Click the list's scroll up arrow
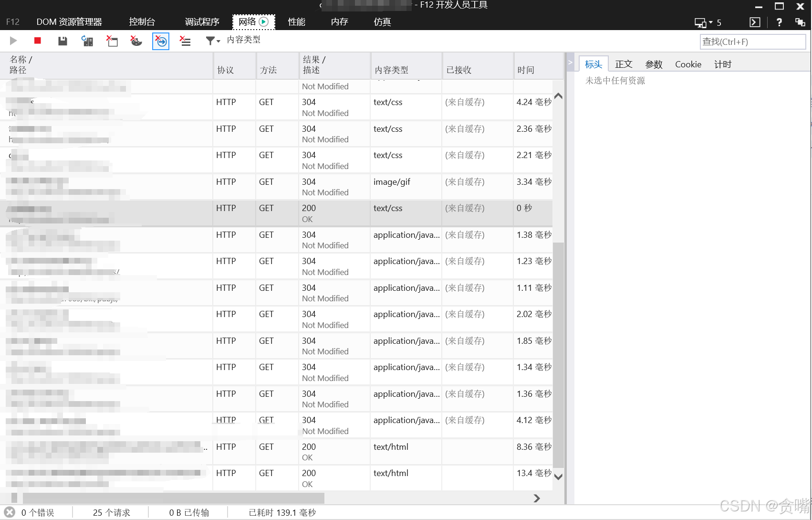This screenshot has height=520, width=812. click(558, 96)
